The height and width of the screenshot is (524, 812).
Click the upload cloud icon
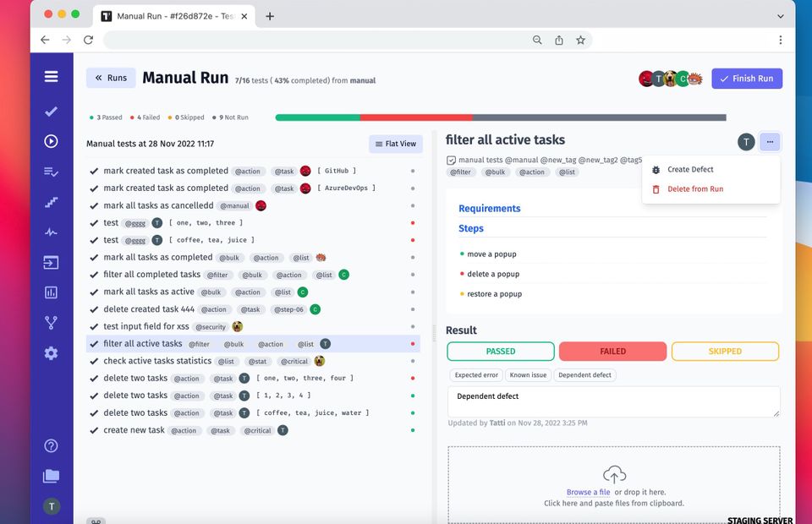(x=614, y=475)
